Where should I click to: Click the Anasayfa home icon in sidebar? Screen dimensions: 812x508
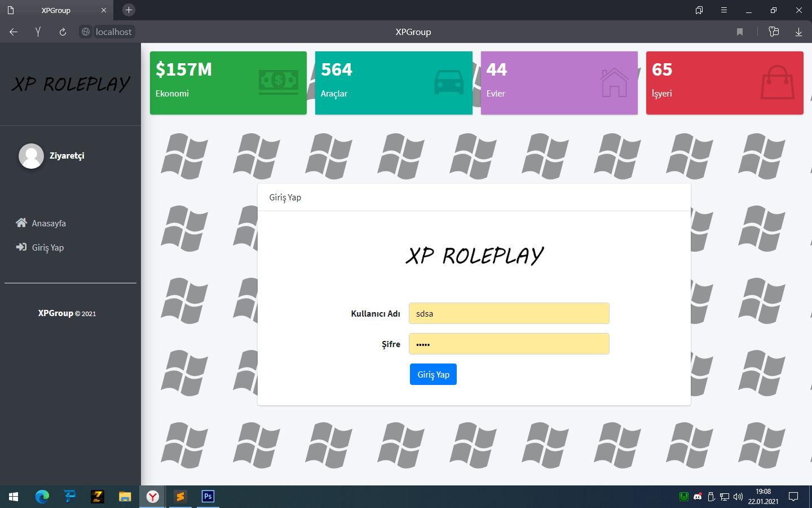(21, 223)
